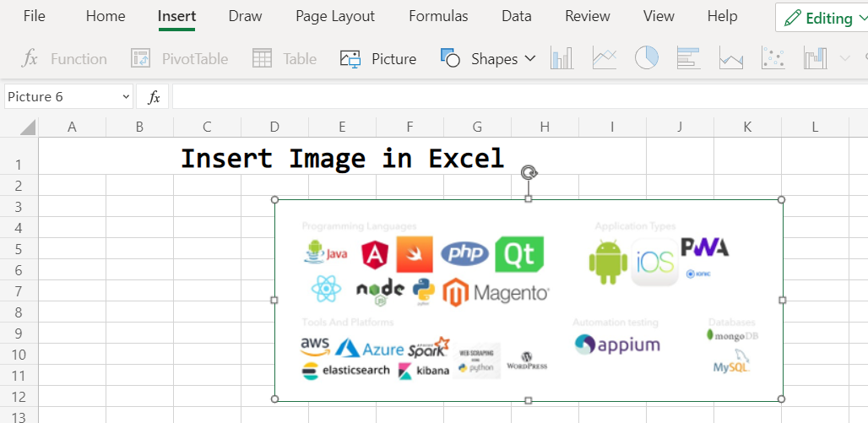
Task: Click the left-middle picture resize handle
Action: [x=274, y=300]
